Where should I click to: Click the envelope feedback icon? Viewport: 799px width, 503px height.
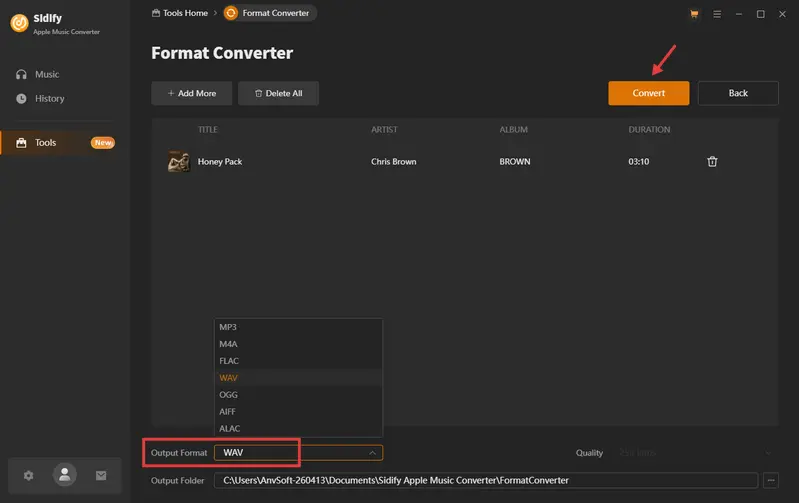pyautogui.click(x=101, y=475)
